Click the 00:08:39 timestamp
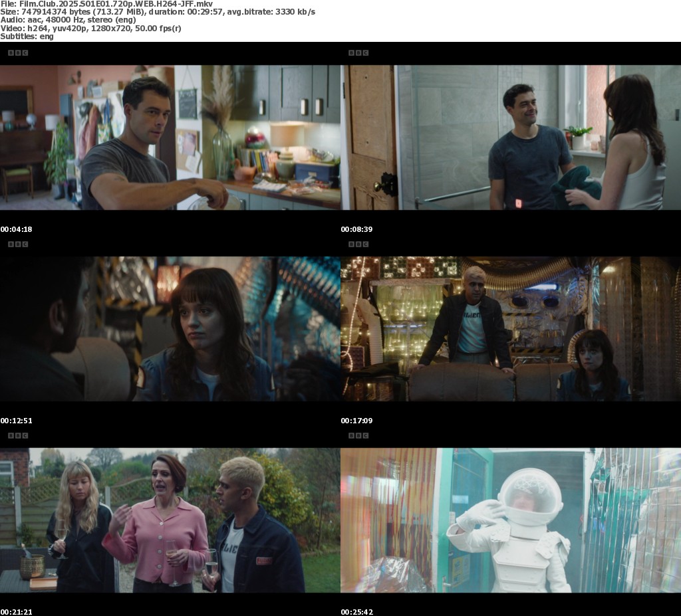The width and height of the screenshot is (681, 616). [357, 229]
